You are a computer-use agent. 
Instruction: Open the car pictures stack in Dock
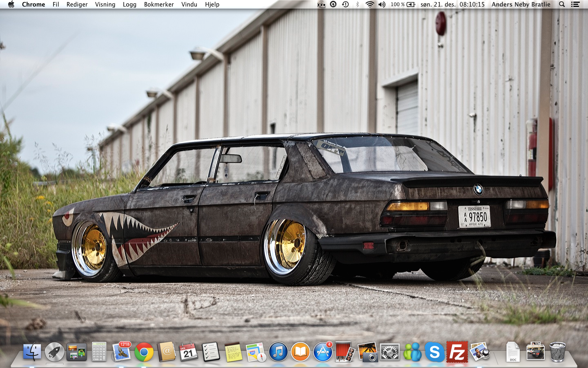click(x=535, y=352)
